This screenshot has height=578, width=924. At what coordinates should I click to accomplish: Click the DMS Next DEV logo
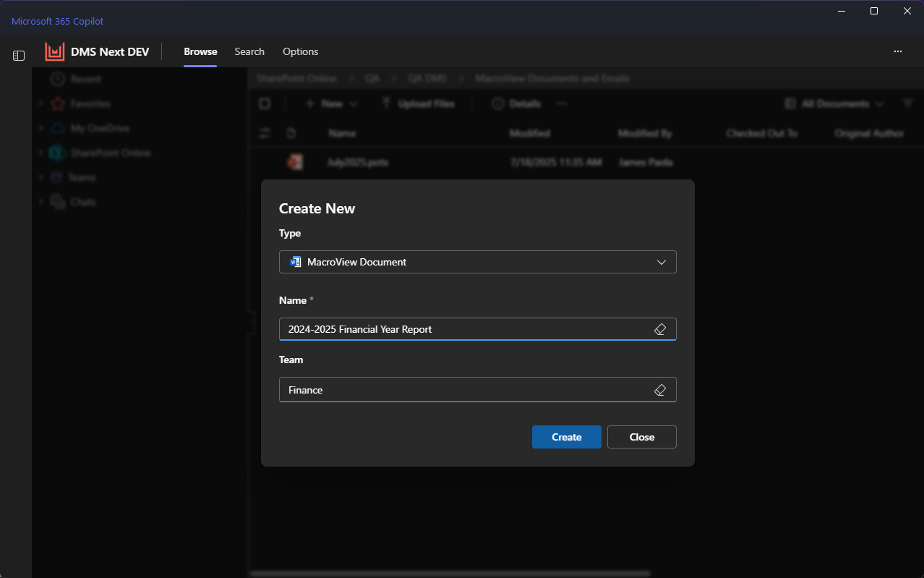click(x=55, y=51)
